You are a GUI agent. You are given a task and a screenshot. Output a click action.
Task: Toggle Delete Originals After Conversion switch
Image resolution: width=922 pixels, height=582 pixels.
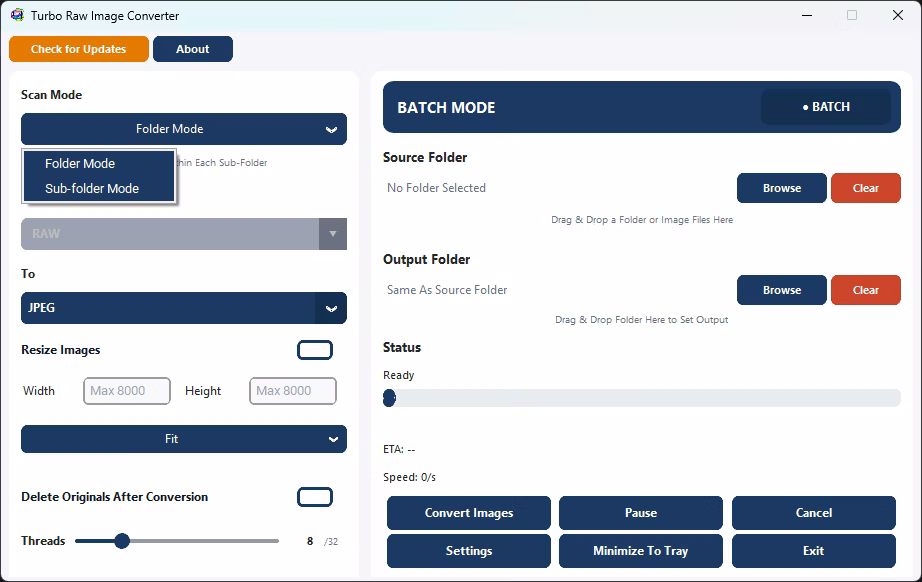[315, 497]
